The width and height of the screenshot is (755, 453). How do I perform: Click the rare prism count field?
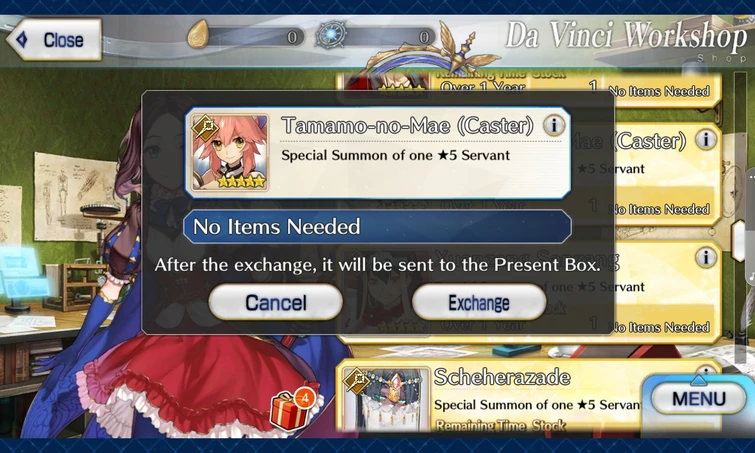[x=388, y=37]
